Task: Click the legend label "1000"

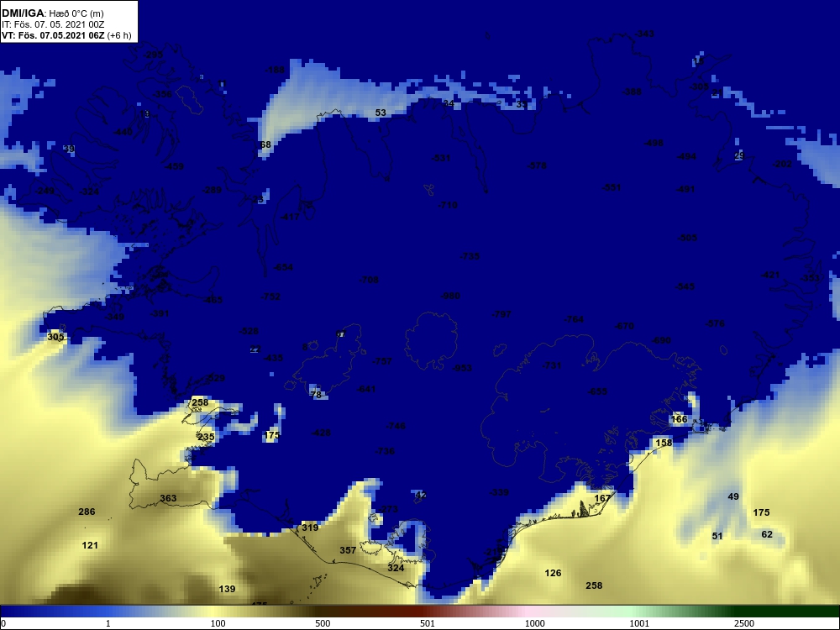Action: click(534, 623)
